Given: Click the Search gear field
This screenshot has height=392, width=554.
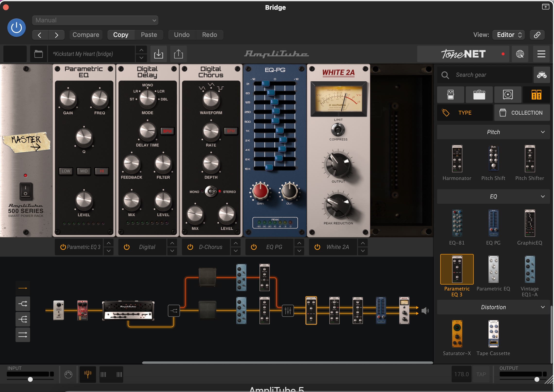Looking at the screenshot, I should [485, 75].
